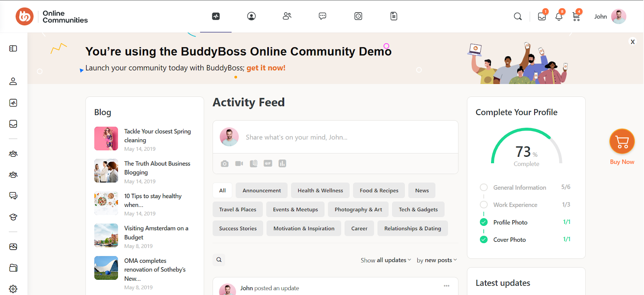Open the photos icon in top navigation

coord(358,16)
